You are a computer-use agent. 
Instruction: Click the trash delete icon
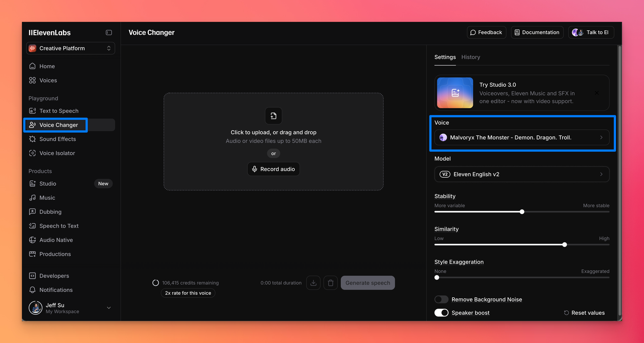[330, 283]
